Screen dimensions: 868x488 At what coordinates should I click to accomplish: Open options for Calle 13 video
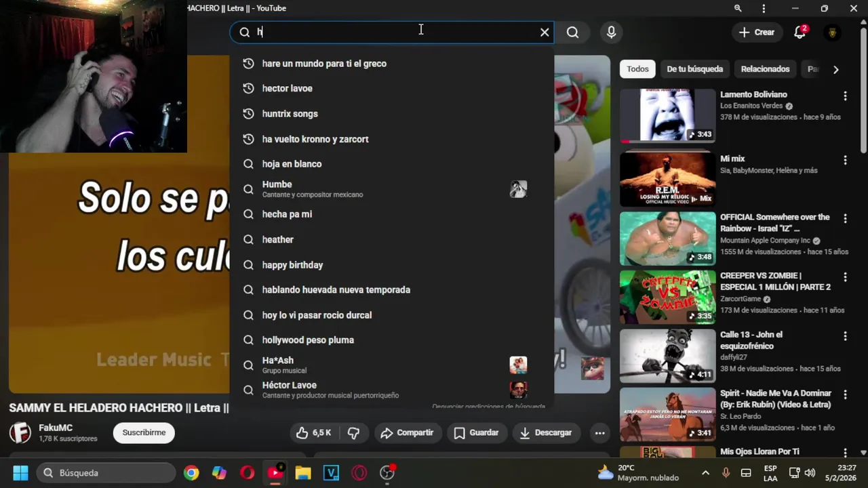click(845, 336)
